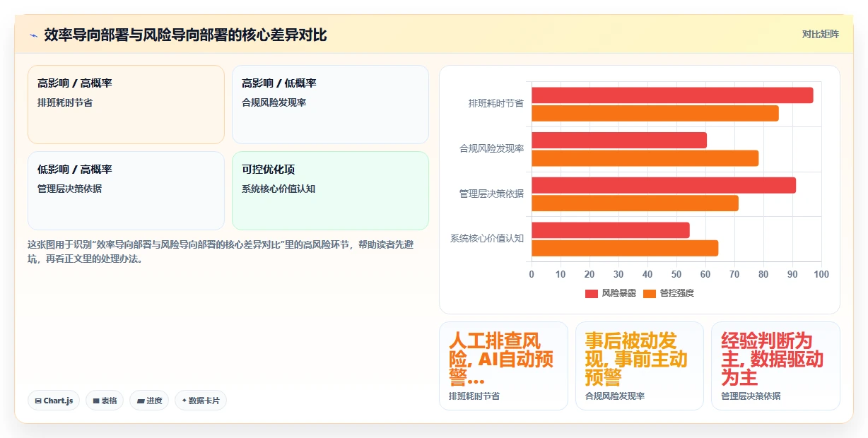868x438 pixels.
Task: Click the x-axis tick 100
Action: (821, 274)
